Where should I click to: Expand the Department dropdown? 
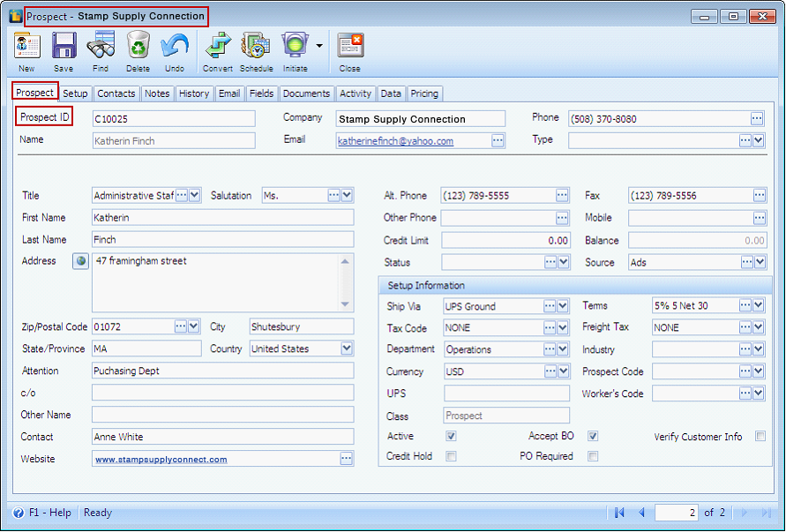563,349
